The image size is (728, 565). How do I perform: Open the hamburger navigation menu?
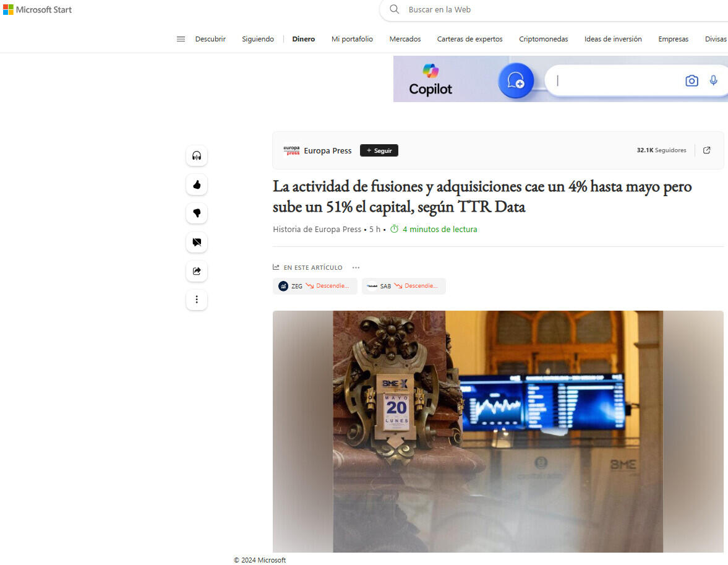coord(181,39)
